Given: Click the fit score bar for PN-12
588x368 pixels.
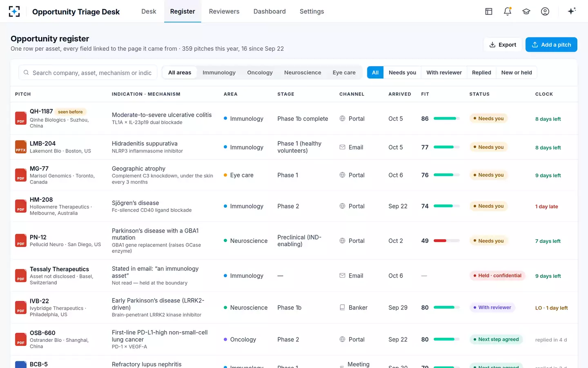Looking at the screenshot, I should 446,241.
